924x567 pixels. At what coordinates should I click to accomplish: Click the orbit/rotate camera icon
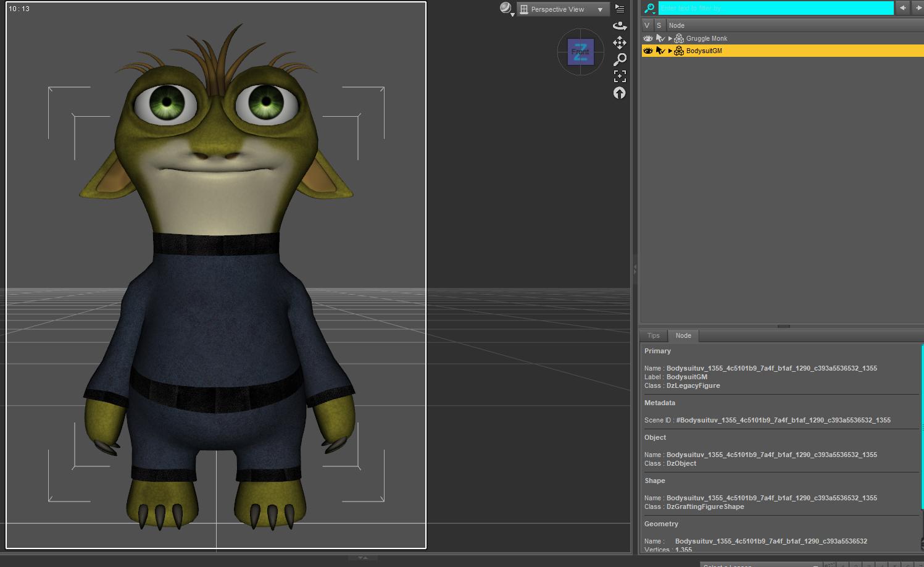point(620,26)
